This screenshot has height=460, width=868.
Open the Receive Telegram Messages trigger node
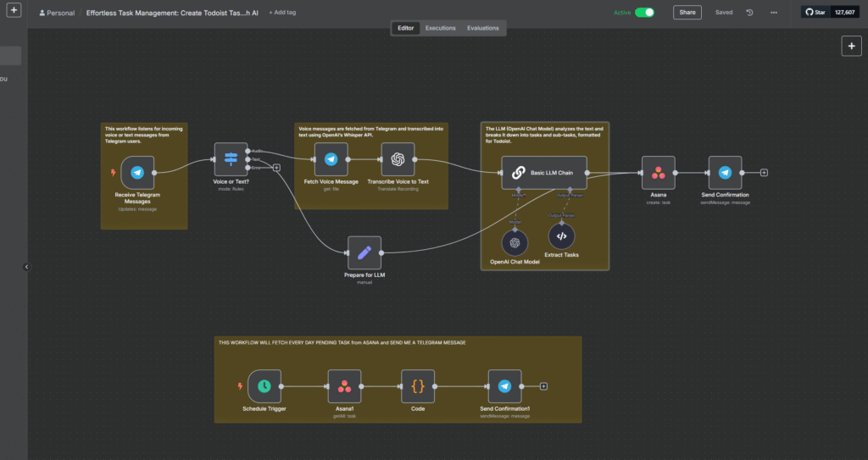point(137,172)
